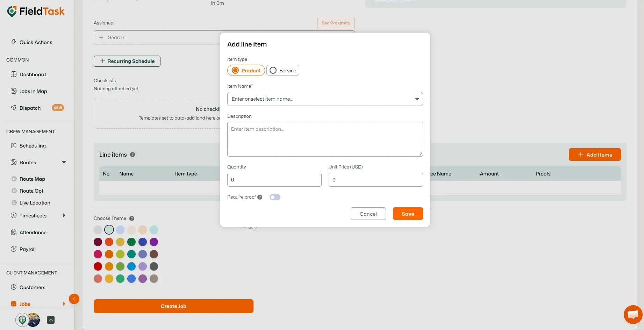This screenshot has width=644, height=330.
Task: Click the Scheduling calendar icon
Action: (x=14, y=145)
